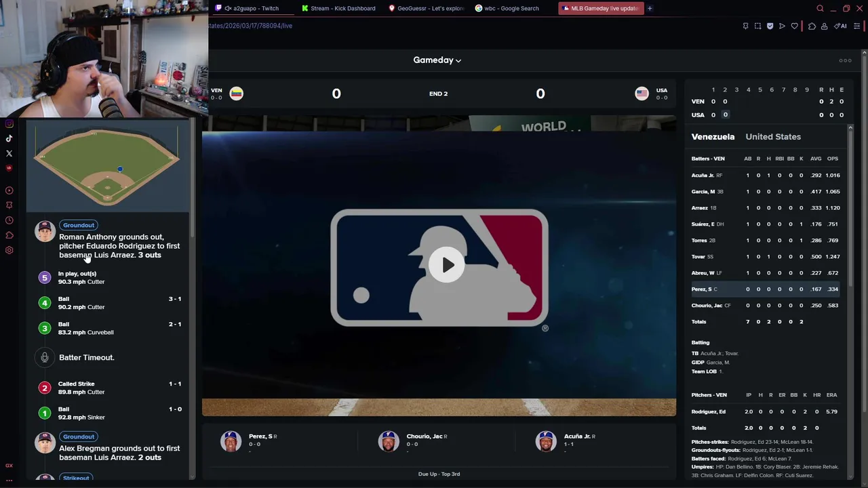
Task: Switch to the United States box score tab
Action: click(x=773, y=137)
